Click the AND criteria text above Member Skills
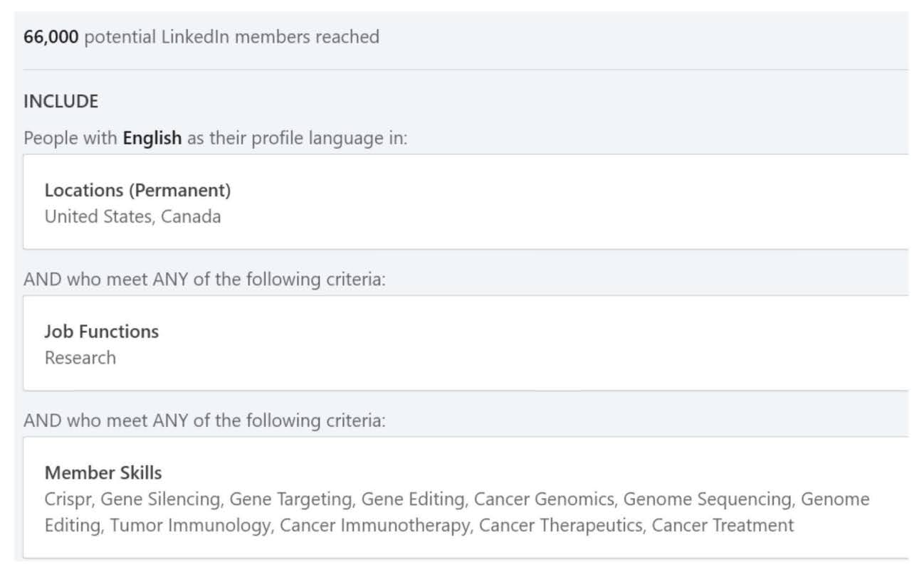The height and width of the screenshot is (577, 924). tap(204, 421)
